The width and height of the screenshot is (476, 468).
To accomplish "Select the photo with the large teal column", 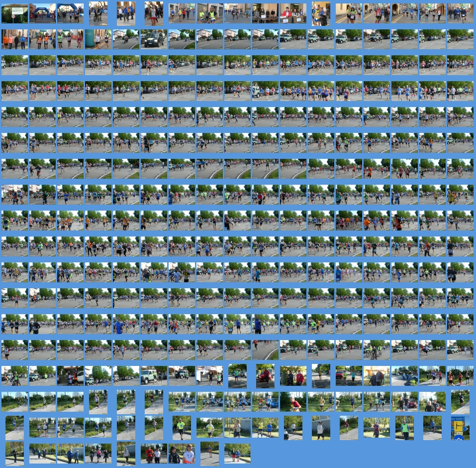I will point(98,39).
